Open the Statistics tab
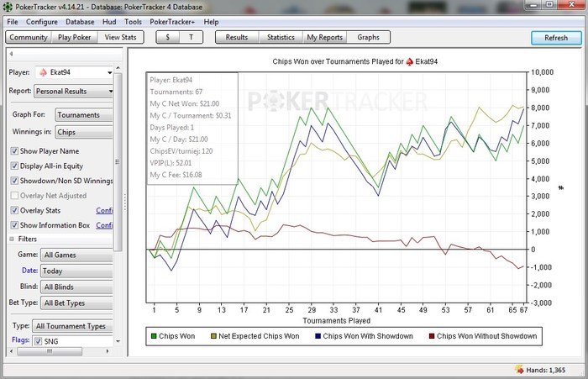This screenshot has width=588, height=379. point(281,37)
